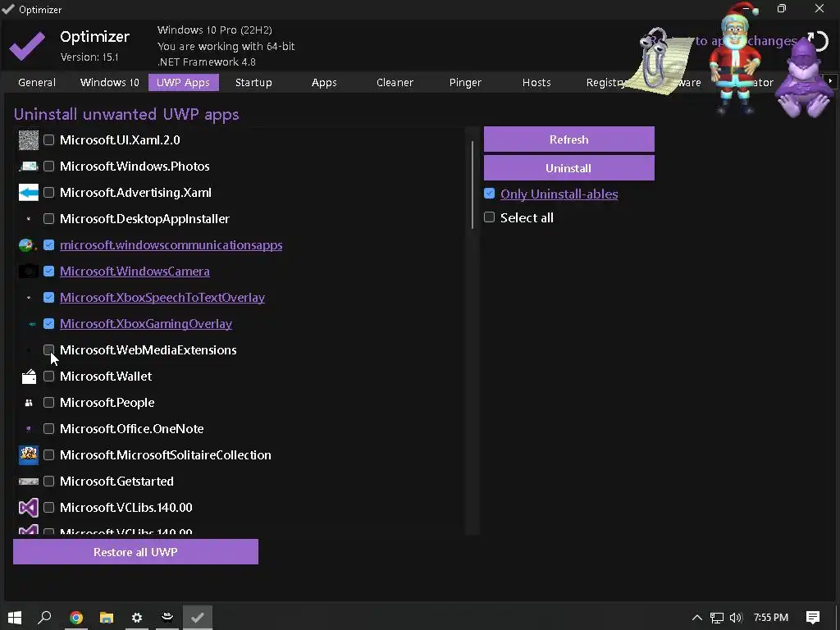Open taskbar search
This screenshot has height=630, width=840.
click(45, 618)
